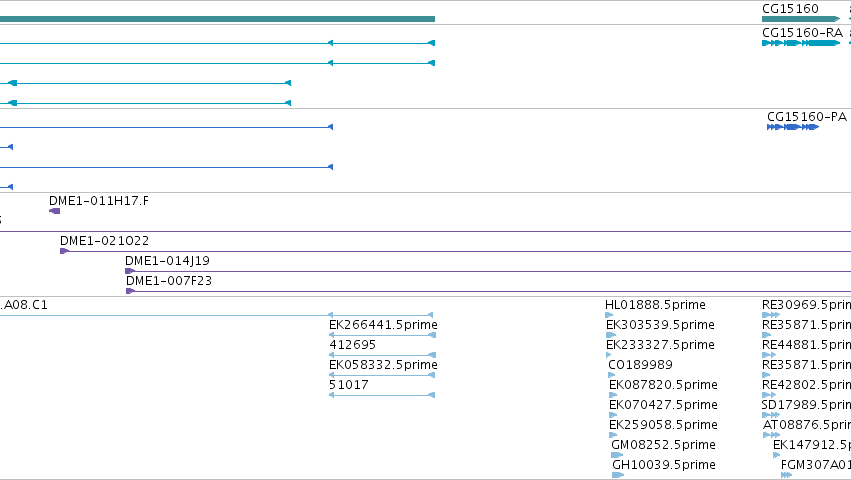Select the CO189989 label

640,365
